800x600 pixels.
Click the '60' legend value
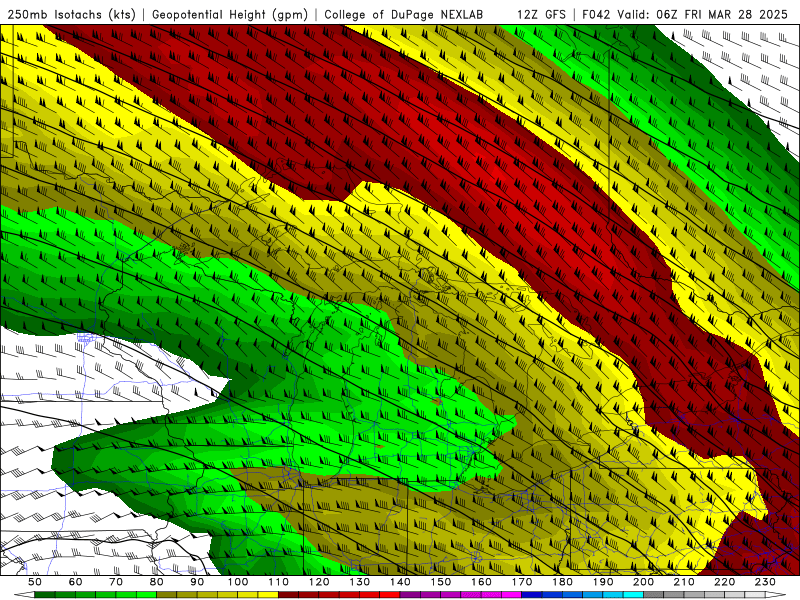point(76,582)
